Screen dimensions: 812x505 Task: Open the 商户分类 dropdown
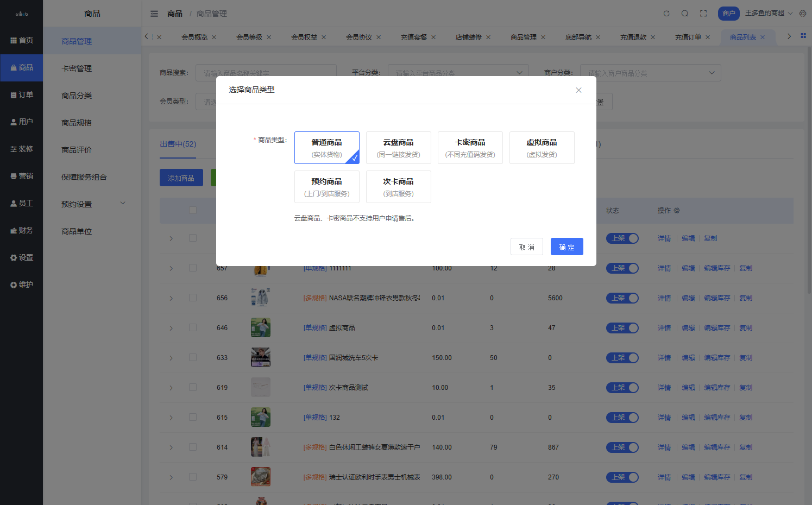coord(650,73)
